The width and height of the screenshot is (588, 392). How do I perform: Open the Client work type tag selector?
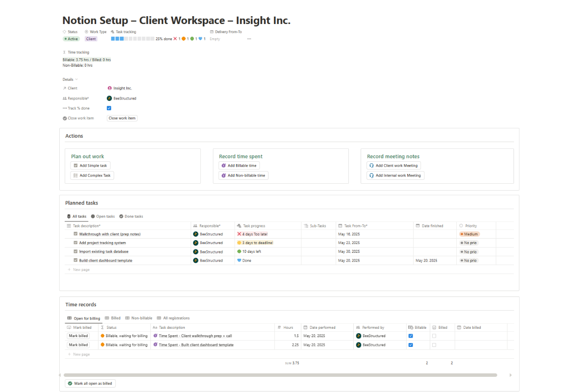click(91, 39)
